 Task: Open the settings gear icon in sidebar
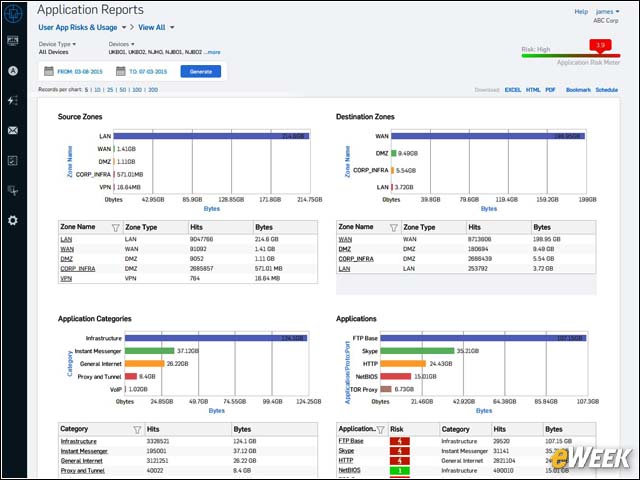point(13,220)
